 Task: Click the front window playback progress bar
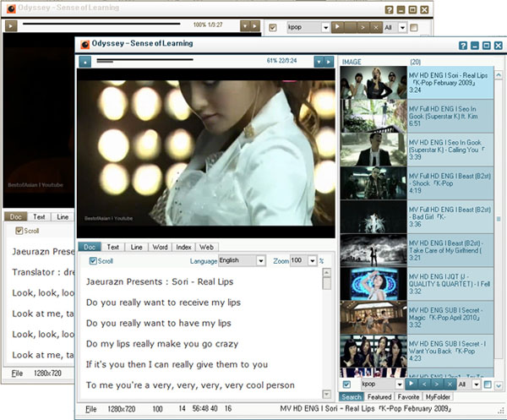[x=144, y=59]
